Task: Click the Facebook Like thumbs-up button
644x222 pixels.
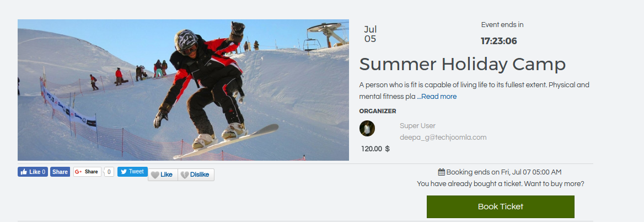Action: click(x=33, y=172)
